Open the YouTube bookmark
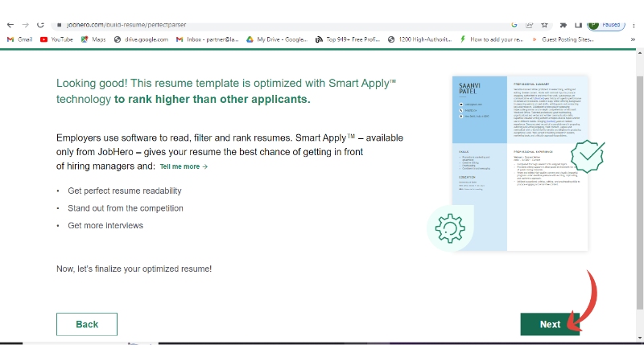This screenshot has height=361, width=644. [x=56, y=39]
